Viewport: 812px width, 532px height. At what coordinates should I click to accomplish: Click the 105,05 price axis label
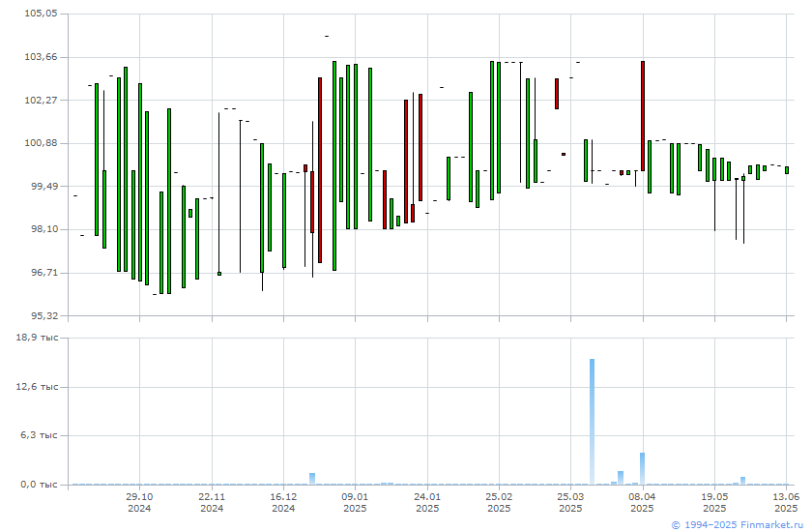41,14
